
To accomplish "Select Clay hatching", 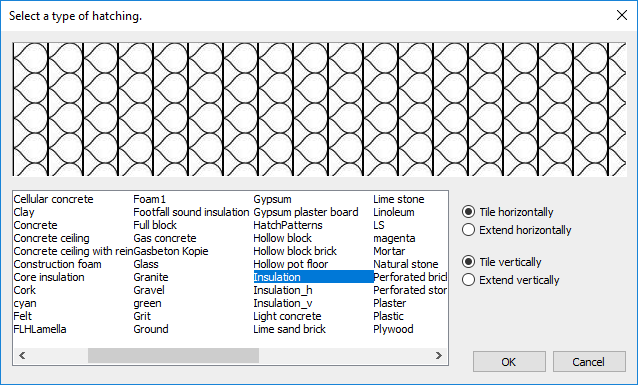I will [x=24, y=212].
